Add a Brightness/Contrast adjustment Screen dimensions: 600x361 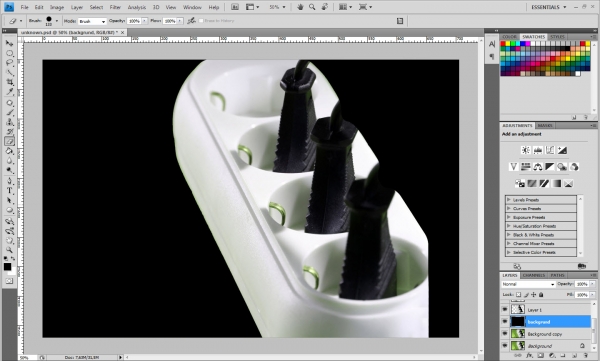click(x=526, y=150)
